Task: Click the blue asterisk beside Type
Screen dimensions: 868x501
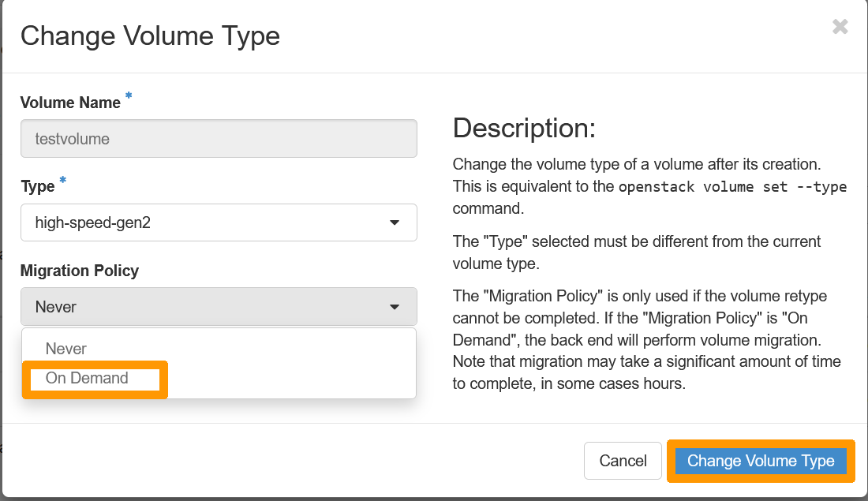Action: point(62,180)
